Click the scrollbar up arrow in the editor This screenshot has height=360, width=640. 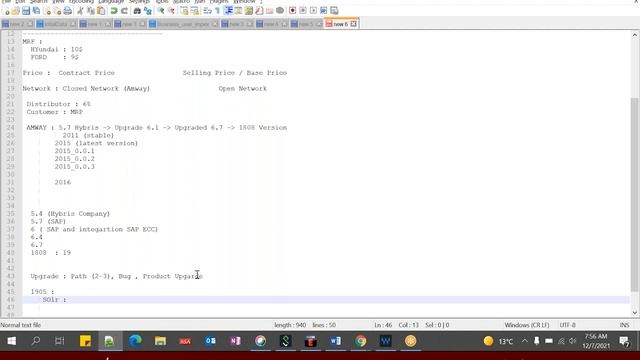[635, 35]
